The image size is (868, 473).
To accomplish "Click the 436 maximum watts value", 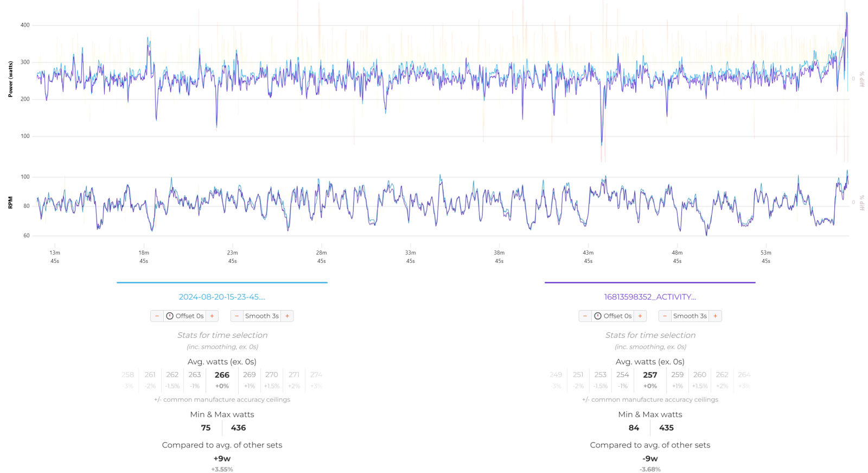I will [x=238, y=428].
